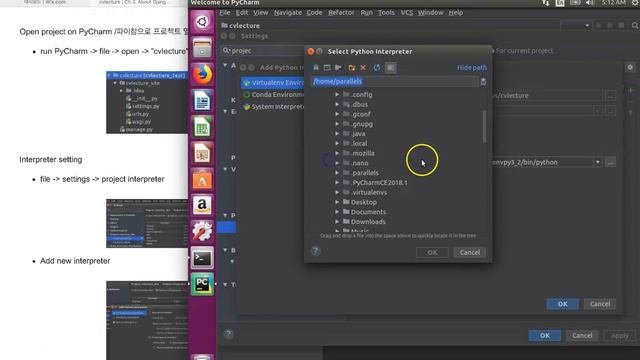Select Virtualenv Environment in interpreter list
Viewport: 640px width, 360px height.
click(x=273, y=83)
